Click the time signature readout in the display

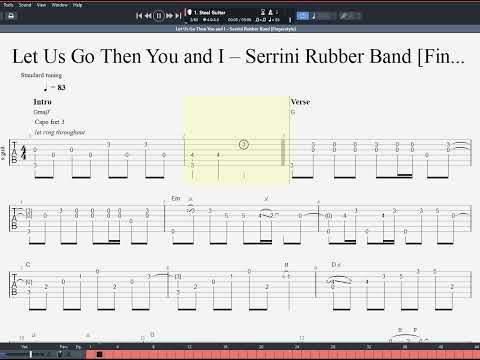[x=211, y=20]
